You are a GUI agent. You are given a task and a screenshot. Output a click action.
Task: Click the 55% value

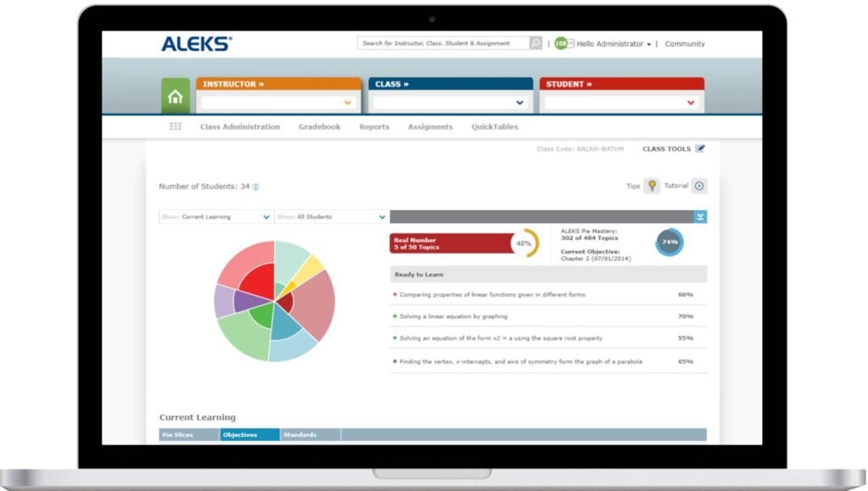point(685,338)
